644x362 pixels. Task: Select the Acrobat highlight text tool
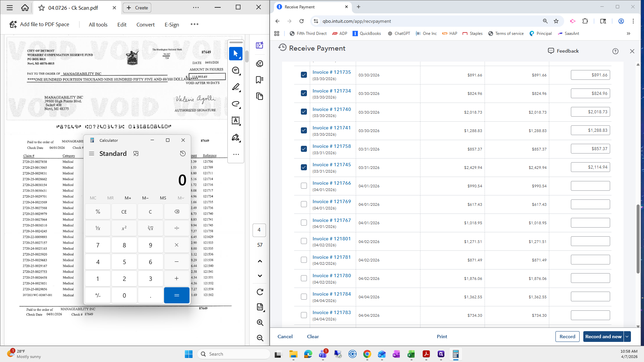[x=236, y=87]
